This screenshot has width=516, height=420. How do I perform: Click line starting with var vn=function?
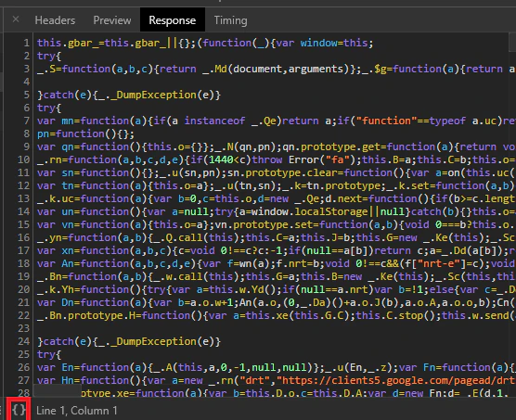[x=277, y=224]
